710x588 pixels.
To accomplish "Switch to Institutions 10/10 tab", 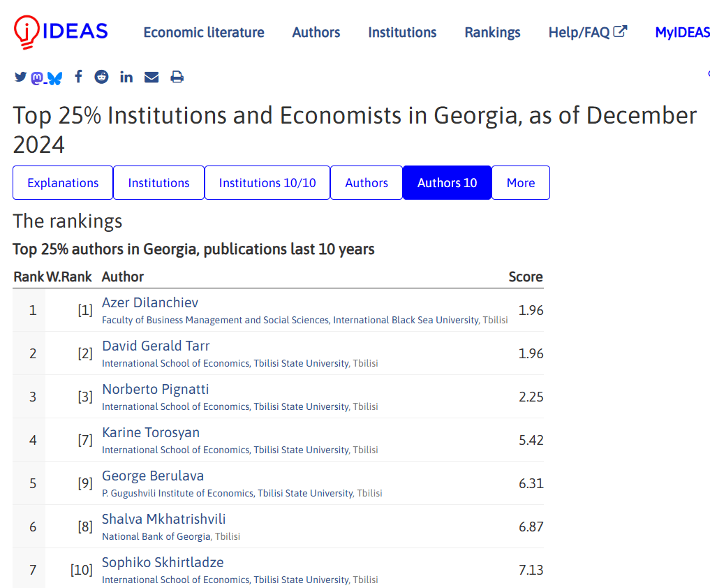I will tap(267, 182).
